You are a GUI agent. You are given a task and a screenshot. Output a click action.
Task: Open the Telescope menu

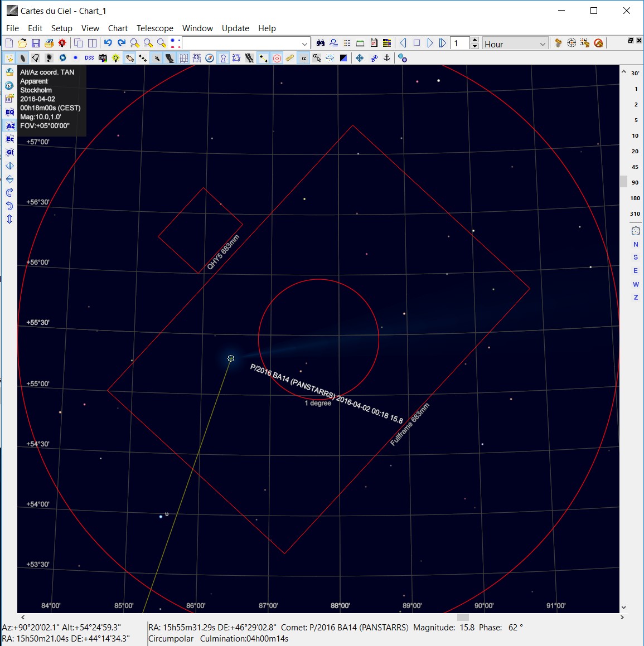pos(155,28)
